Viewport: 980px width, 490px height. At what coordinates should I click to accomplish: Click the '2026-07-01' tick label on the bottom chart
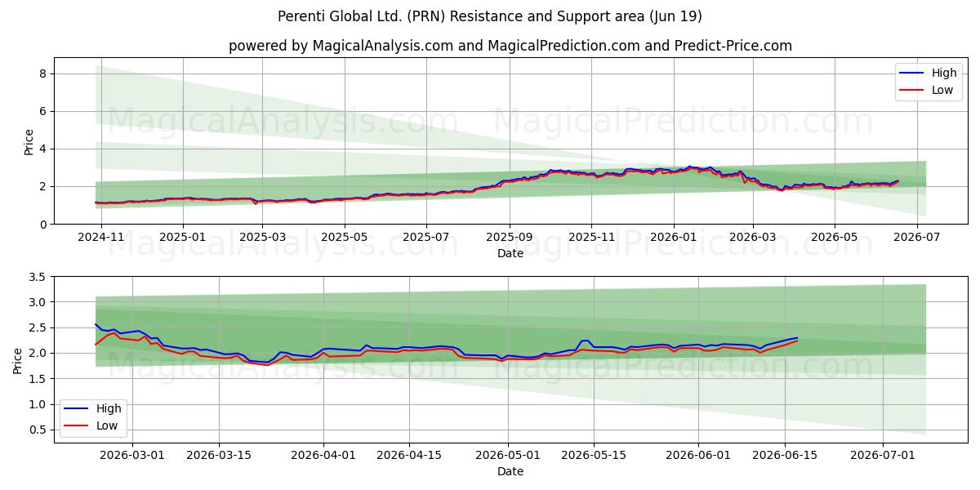pyautogui.click(x=884, y=456)
